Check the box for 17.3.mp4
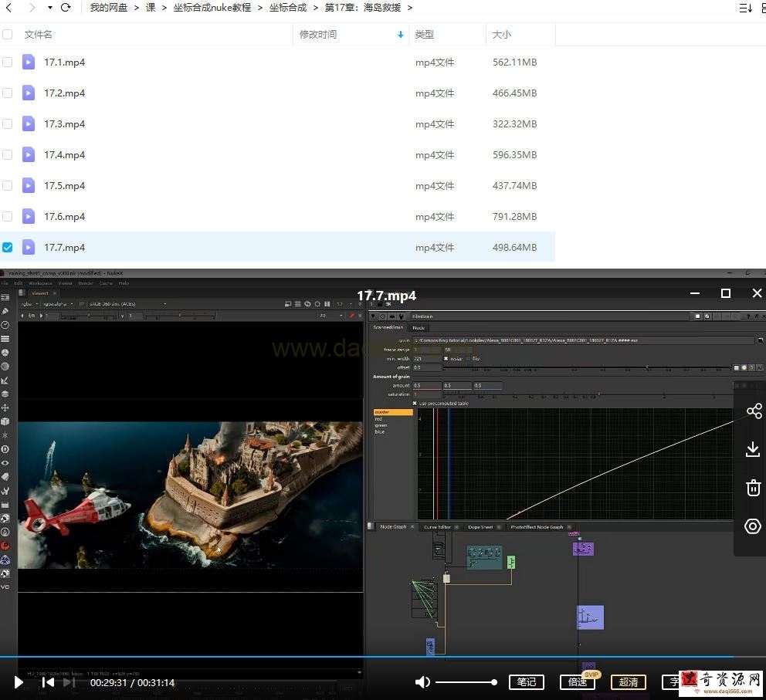Image resolution: width=766 pixels, height=700 pixels. click(7, 124)
